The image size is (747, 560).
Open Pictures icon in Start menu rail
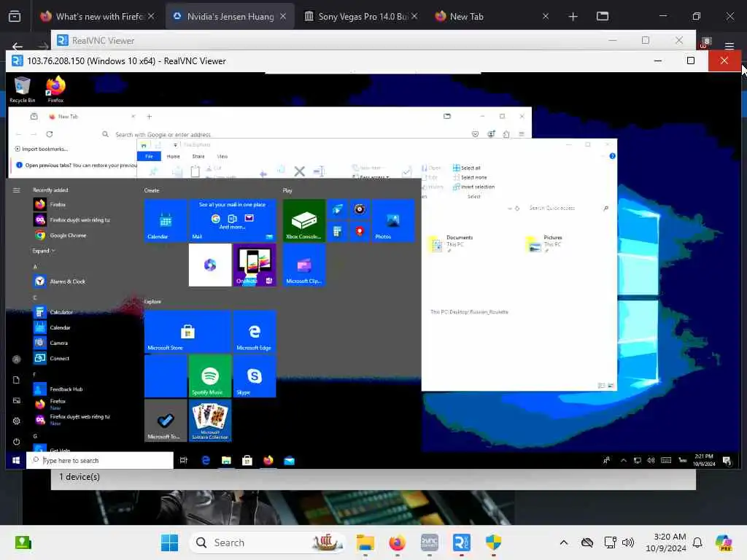(x=16, y=400)
